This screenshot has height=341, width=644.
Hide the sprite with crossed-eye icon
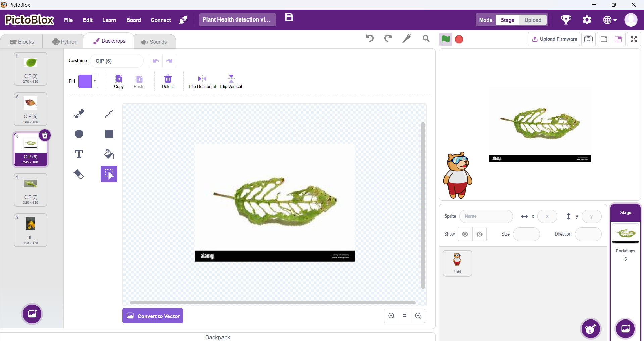coord(480,234)
